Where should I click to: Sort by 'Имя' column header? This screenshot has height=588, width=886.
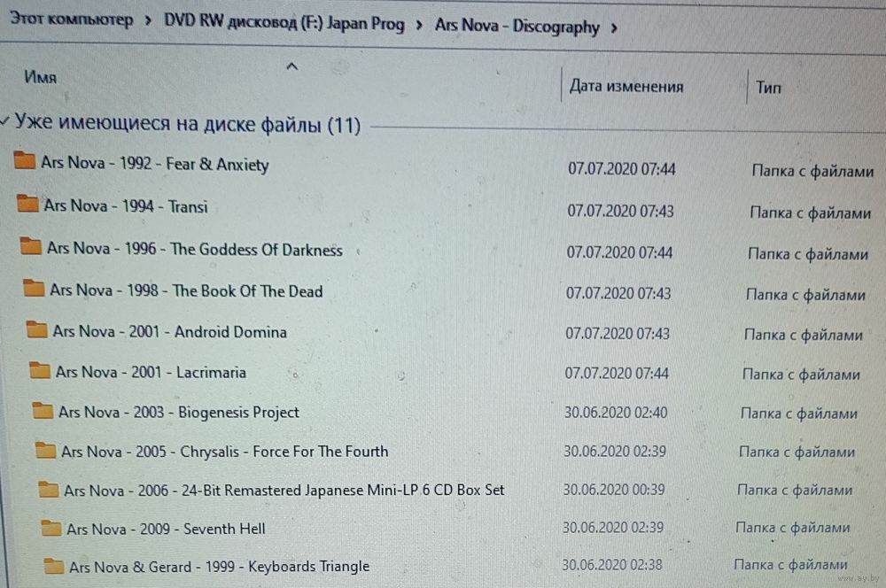click(x=40, y=77)
